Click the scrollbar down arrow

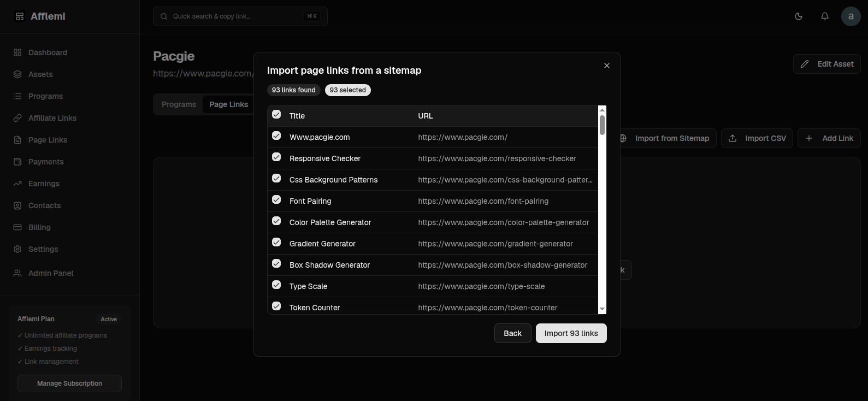[x=602, y=309]
